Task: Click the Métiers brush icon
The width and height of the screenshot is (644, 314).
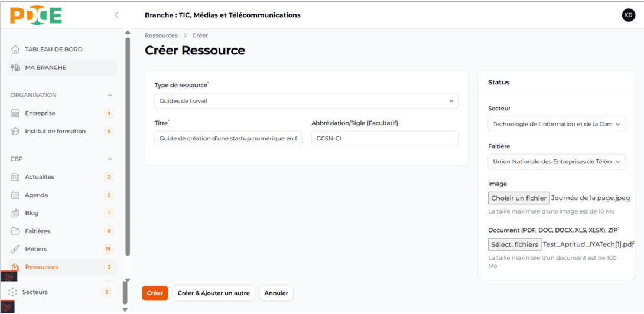Action: tap(15, 249)
